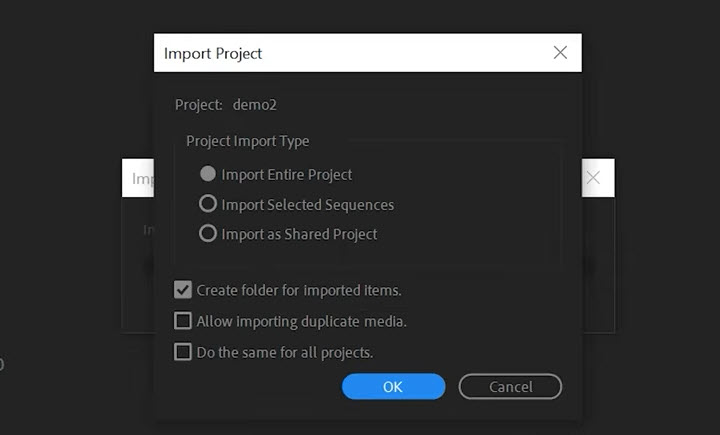
Task: Close the Import Project dialog
Action: [560, 53]
